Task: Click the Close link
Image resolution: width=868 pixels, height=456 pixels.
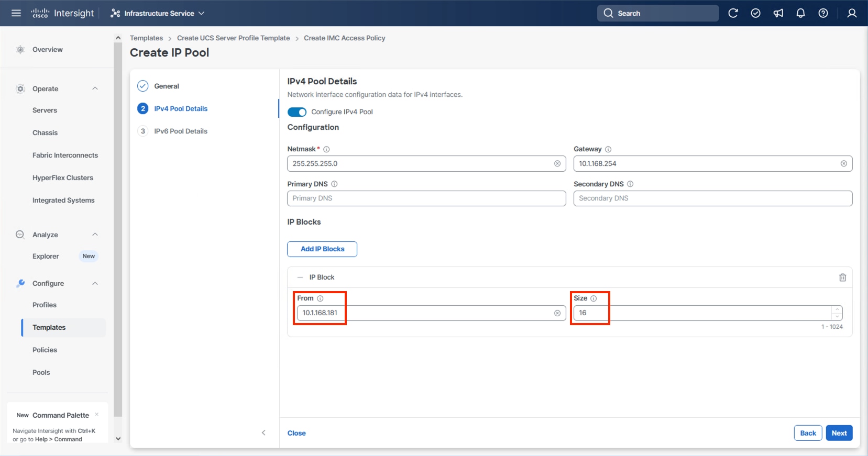Action: pyautogui.click(x=296, y=433)
